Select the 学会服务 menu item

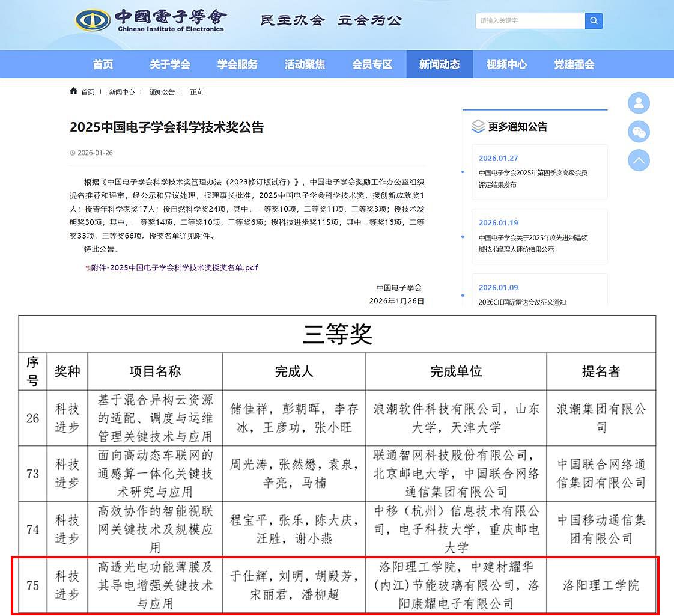237,65
